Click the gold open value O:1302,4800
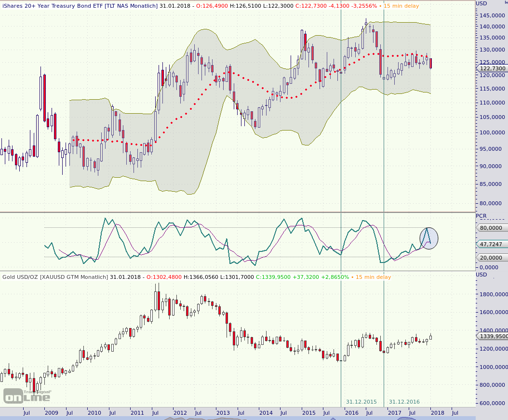Viewport: 508px width, 420px height. (164, 277)
